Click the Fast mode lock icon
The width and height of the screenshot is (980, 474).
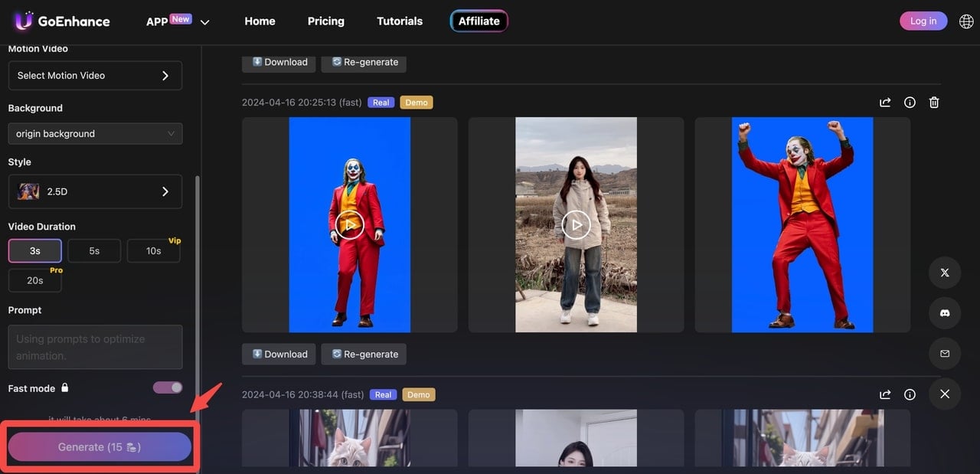[65, 388]
